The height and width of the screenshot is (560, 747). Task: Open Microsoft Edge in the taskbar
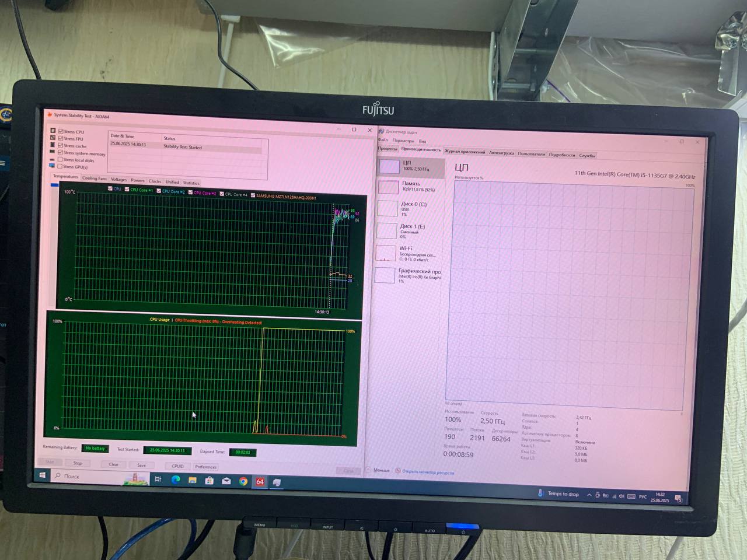click(175, 480)
